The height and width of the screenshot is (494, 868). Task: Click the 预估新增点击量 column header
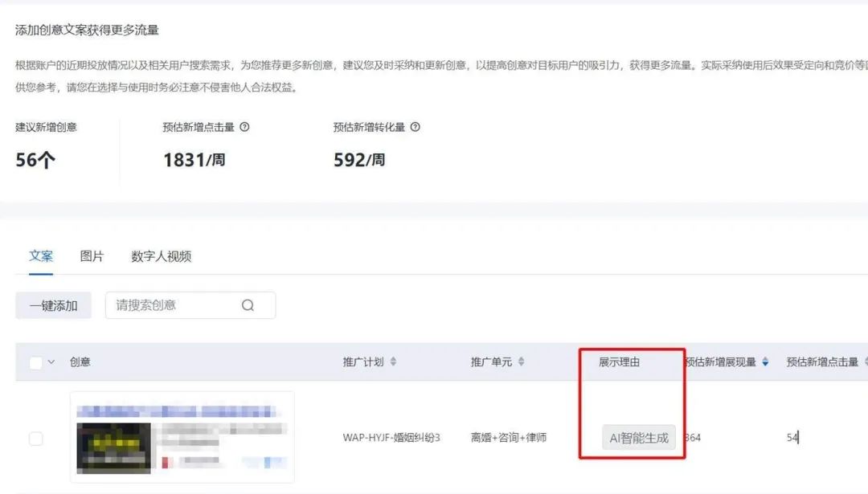point(822,361)
